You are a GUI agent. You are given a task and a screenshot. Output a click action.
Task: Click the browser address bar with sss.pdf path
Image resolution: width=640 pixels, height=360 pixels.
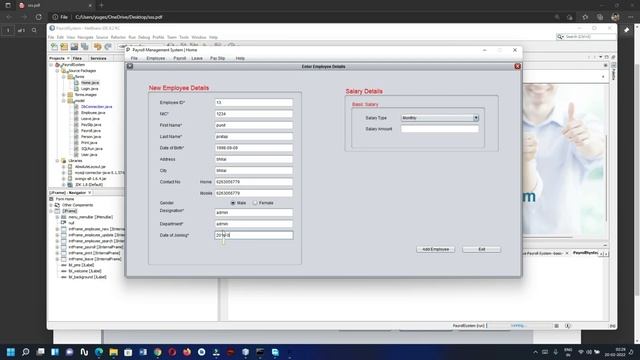(302, 17)
